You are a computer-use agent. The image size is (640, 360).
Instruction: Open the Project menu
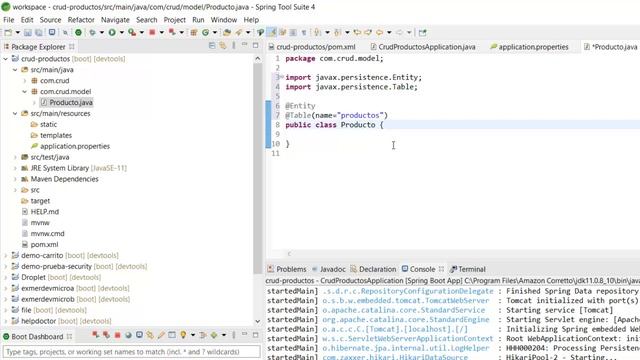coord(175,20)
